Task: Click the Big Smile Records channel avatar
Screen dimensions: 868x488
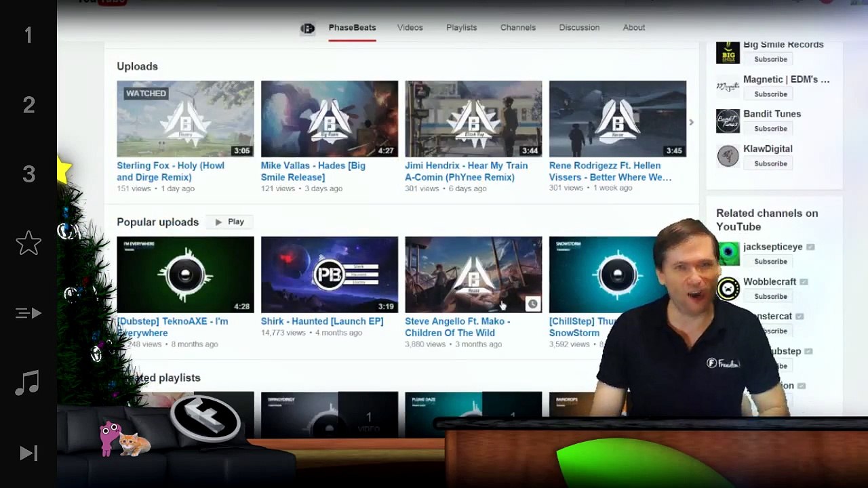Action: (728, 52)
